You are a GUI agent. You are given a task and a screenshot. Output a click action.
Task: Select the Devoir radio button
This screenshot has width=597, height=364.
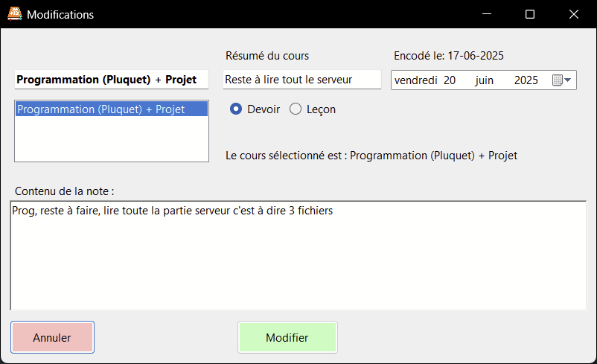click(x=236, y=109)
